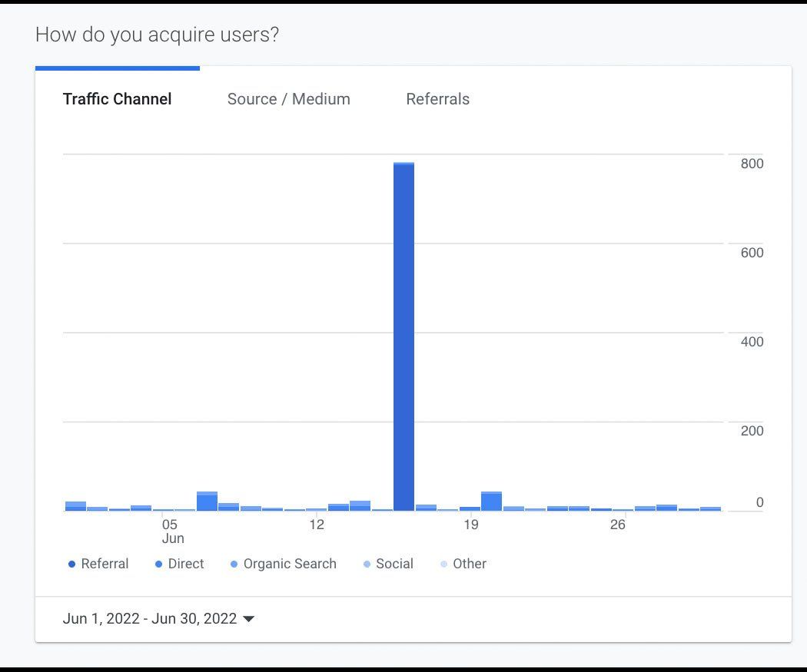This screenshot has width=807, height=672.
Task: Toggle the Referral legend label
Action: [105, 564]
